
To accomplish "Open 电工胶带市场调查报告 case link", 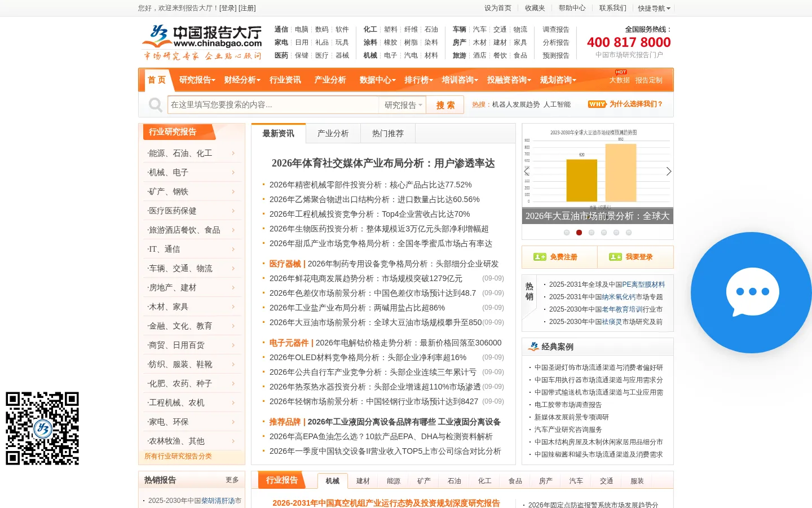I will tap(568, 405).
